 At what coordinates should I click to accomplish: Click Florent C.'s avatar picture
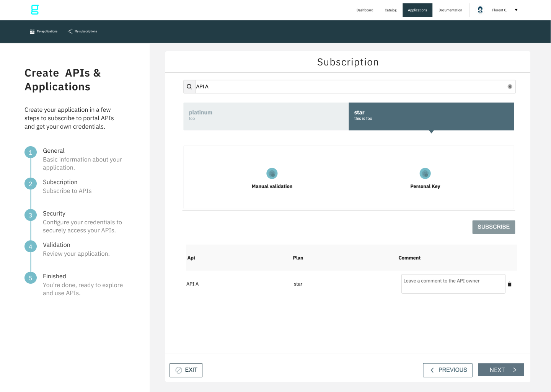tap(480, 10)
